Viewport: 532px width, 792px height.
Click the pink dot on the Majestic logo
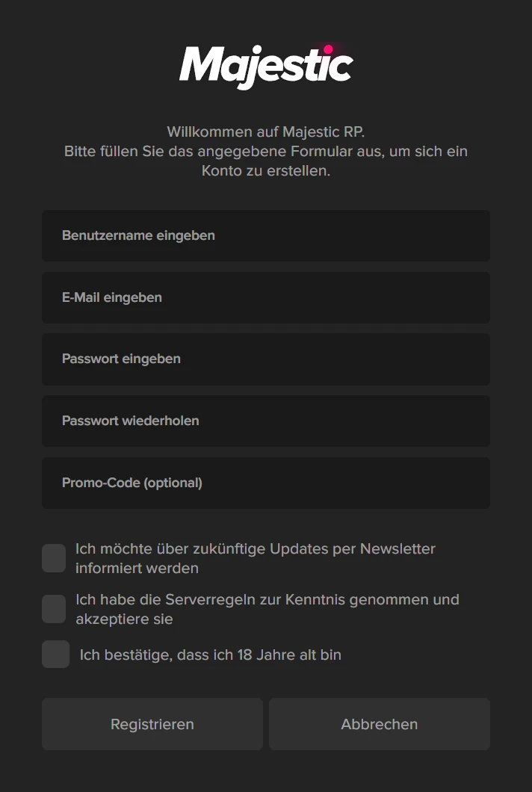[328, 49]
